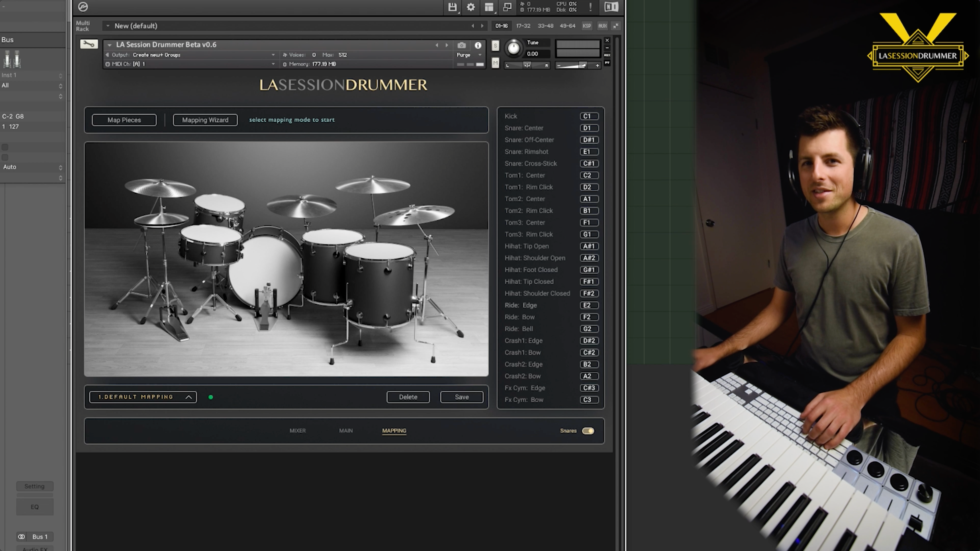Viewport: 980px width, 551px height.
Task: Click the Kontakt save floppy disk icon
Action: pyautogui.click(x=452, y=7)
